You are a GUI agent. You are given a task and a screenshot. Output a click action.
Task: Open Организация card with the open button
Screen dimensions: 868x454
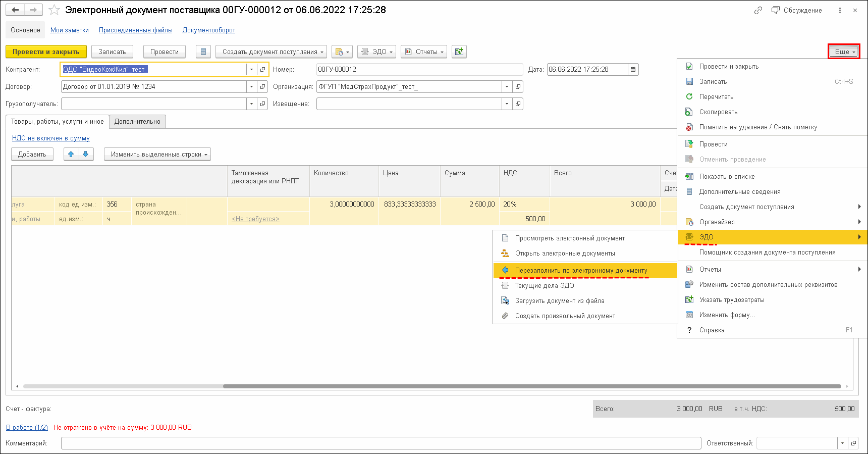tap(518, 86)
